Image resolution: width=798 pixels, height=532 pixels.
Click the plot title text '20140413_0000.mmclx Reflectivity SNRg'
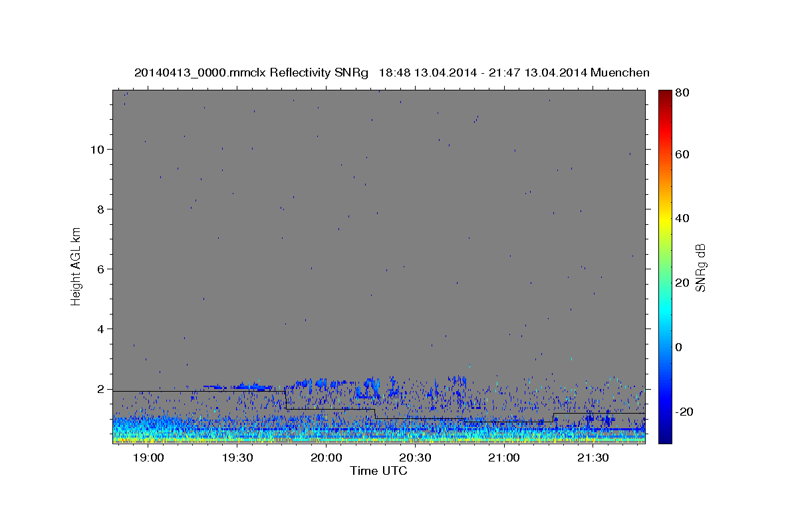251,72
